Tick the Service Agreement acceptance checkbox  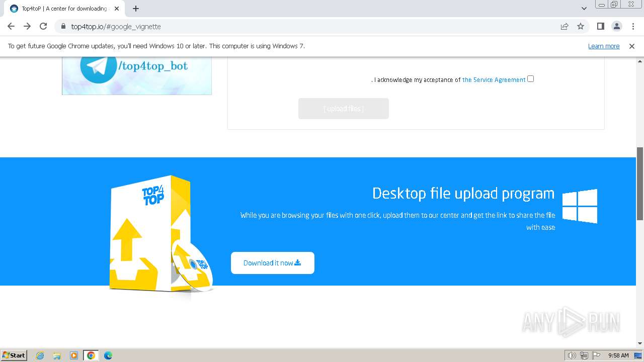point(530,79)
